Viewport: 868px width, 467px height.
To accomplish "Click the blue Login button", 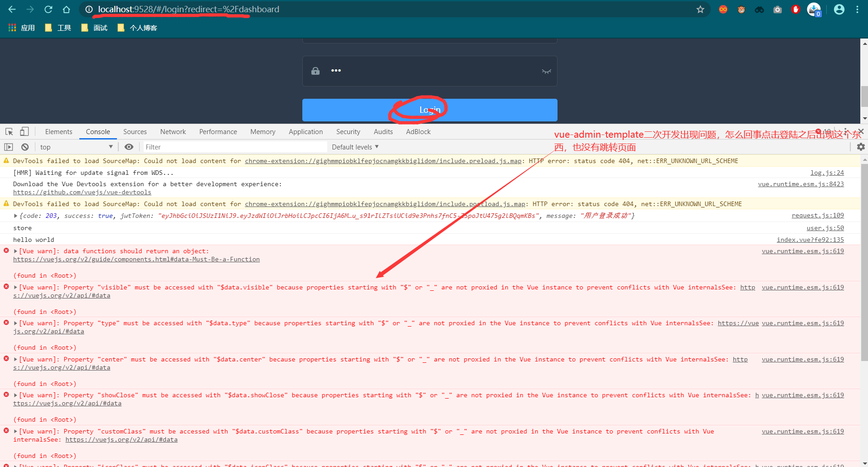I will pos(430,110).
